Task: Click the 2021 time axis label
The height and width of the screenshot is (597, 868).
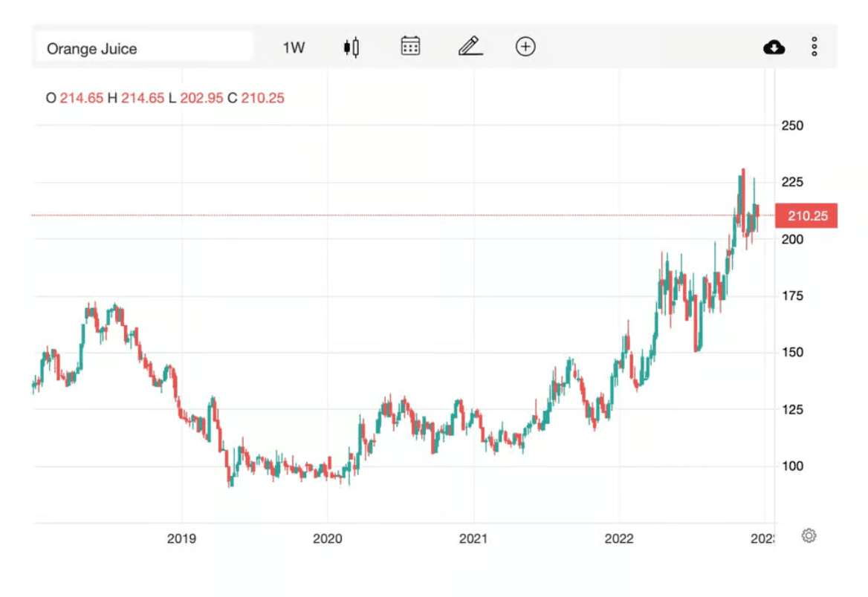Action: click(x=473, y=538)
